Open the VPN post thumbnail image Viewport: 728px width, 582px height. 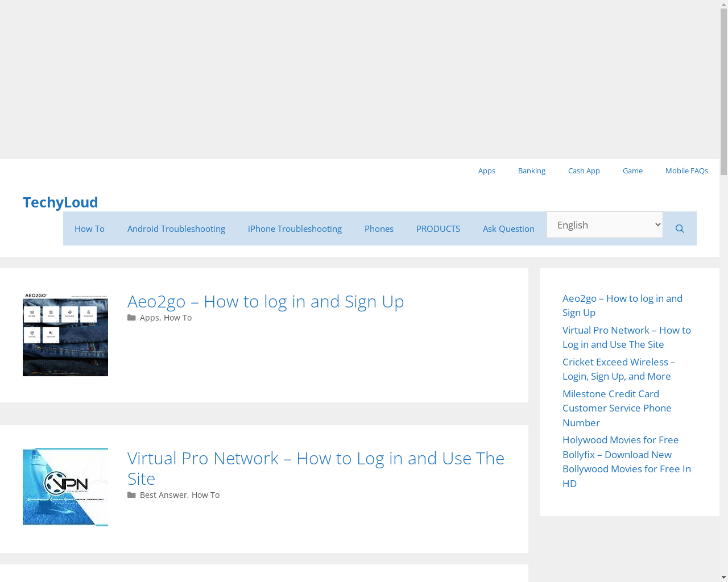[65, 487]
